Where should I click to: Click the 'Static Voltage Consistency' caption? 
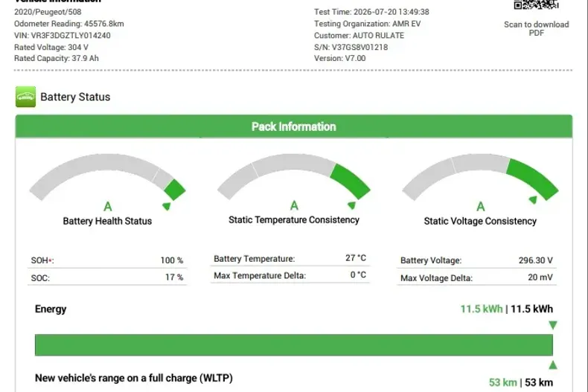pyautogui.click(x=480, y=221)
